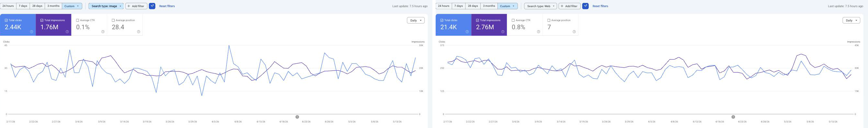Toggle Total clicks checkbox showing 21.4K
The height and width of the screenshot is (128, 868).
coord(442,20)
